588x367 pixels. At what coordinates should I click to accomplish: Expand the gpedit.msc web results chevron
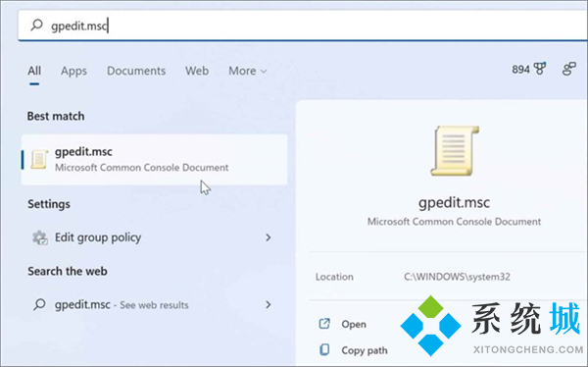point(269,304)
